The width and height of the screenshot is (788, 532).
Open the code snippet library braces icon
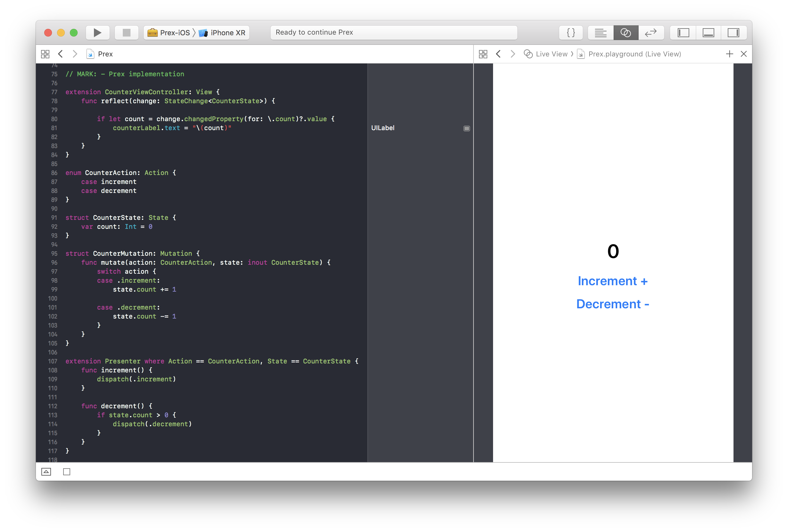pos(571,33)
